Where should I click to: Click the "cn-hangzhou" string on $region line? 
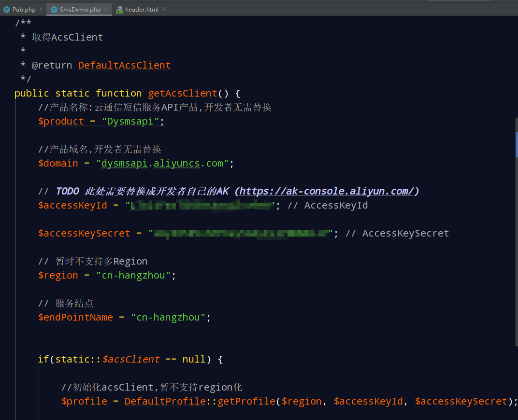(x=133, y=275)
